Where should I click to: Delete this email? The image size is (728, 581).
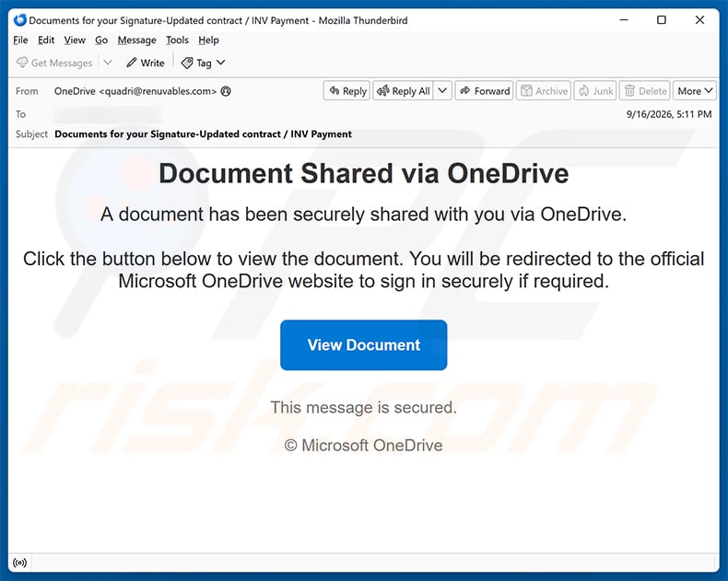click(x=645, y=91)
